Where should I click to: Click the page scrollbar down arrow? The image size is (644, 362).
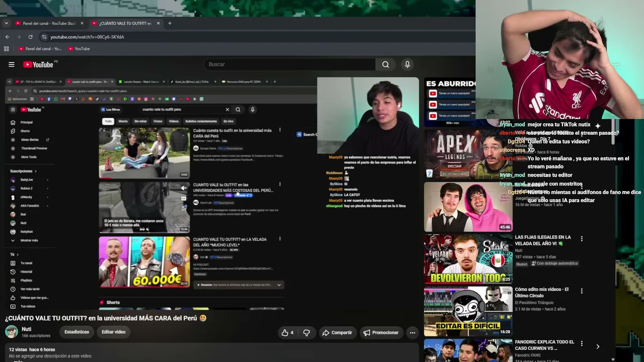(x=613, y=359)
